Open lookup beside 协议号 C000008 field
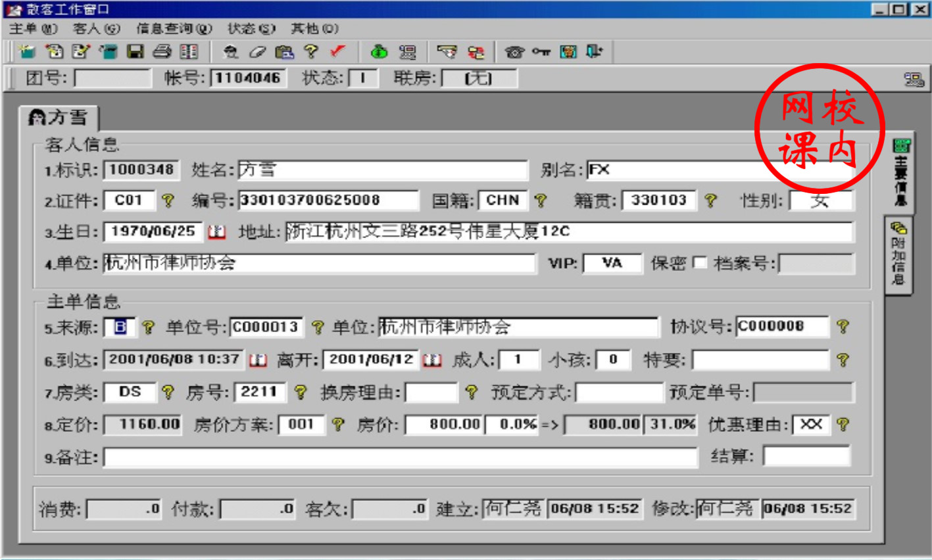The width and height of the screenshot is (932, 560). pos(843,327)
